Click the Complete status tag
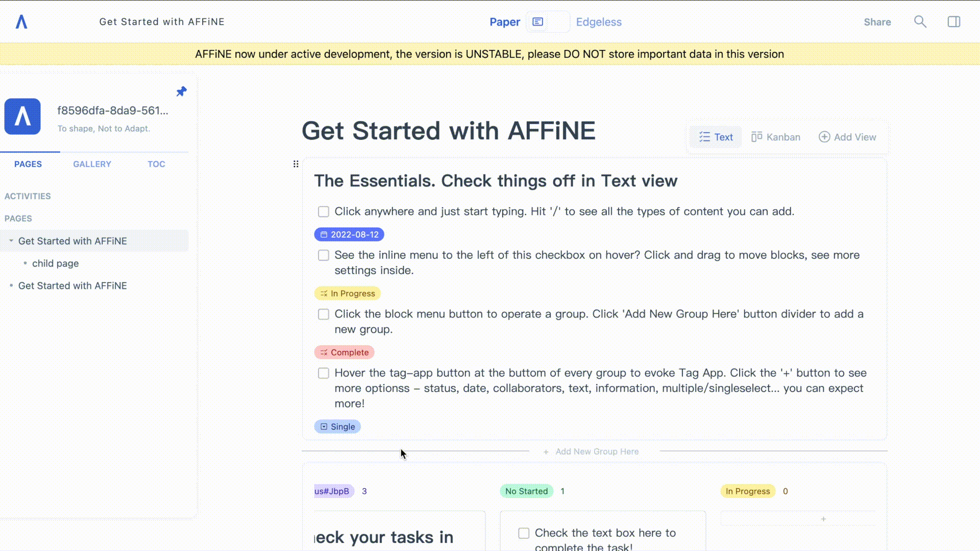The image size is (980, 551). click(x=345, y=353)
